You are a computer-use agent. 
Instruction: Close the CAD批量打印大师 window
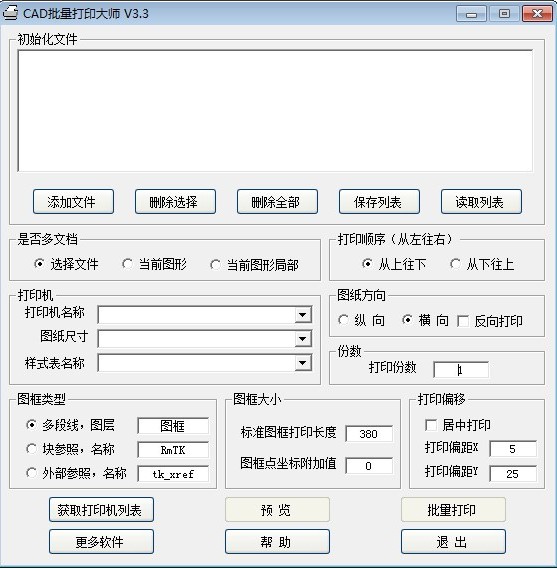pyautogui.click(x=537, y=14)
